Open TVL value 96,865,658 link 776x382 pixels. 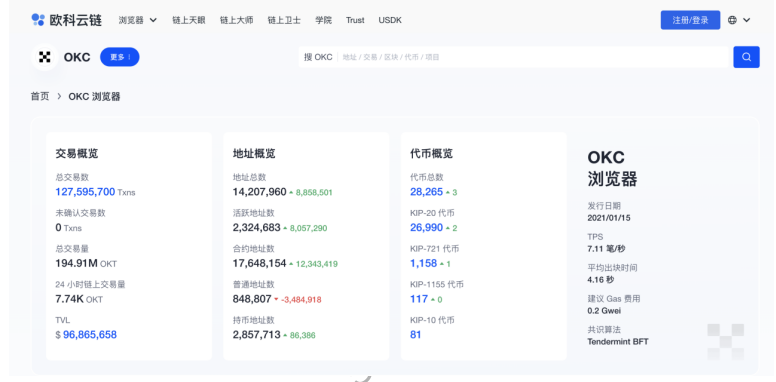tap(90, 335)
